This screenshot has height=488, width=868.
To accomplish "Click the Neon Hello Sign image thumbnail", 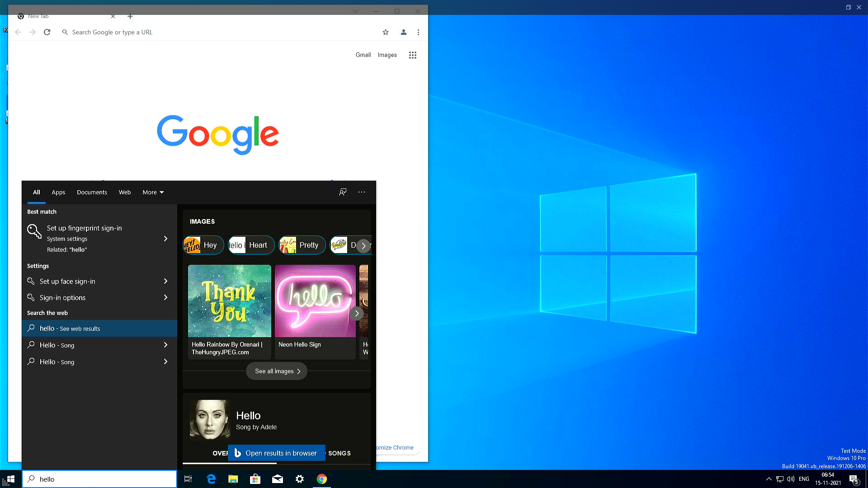I will click(315, 301).
